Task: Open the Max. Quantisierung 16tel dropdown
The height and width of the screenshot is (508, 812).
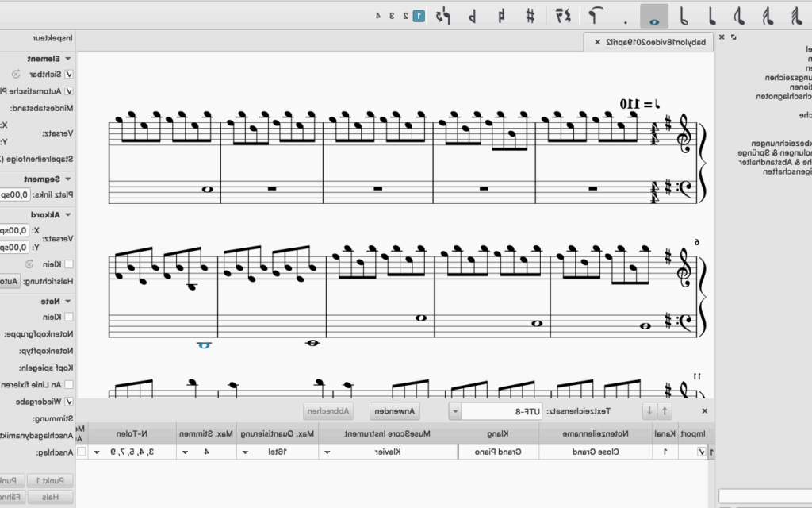Action: [245, 452]
